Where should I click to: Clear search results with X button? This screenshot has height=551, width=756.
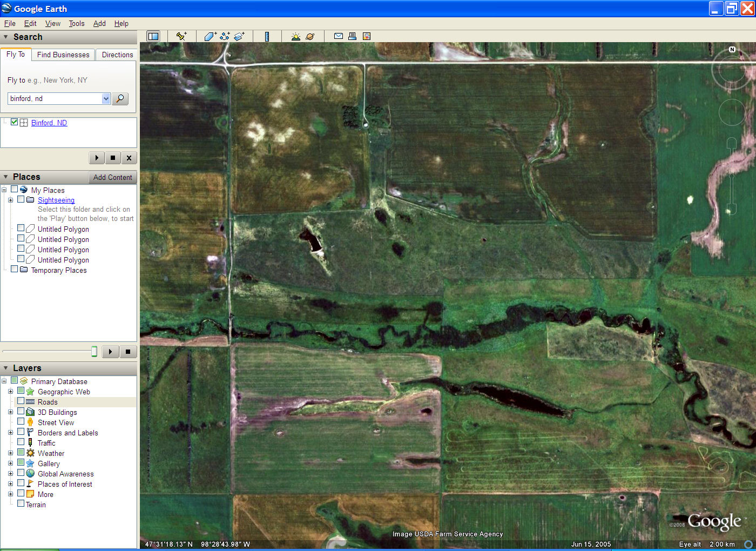[129, 158]
